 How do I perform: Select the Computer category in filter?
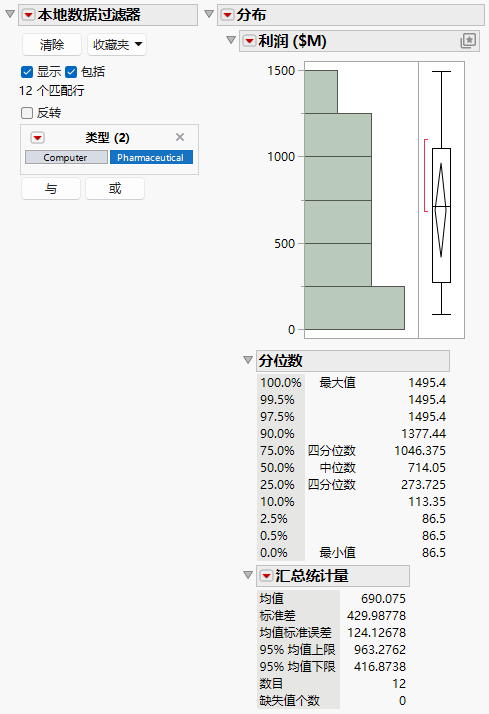click(66, 157)
